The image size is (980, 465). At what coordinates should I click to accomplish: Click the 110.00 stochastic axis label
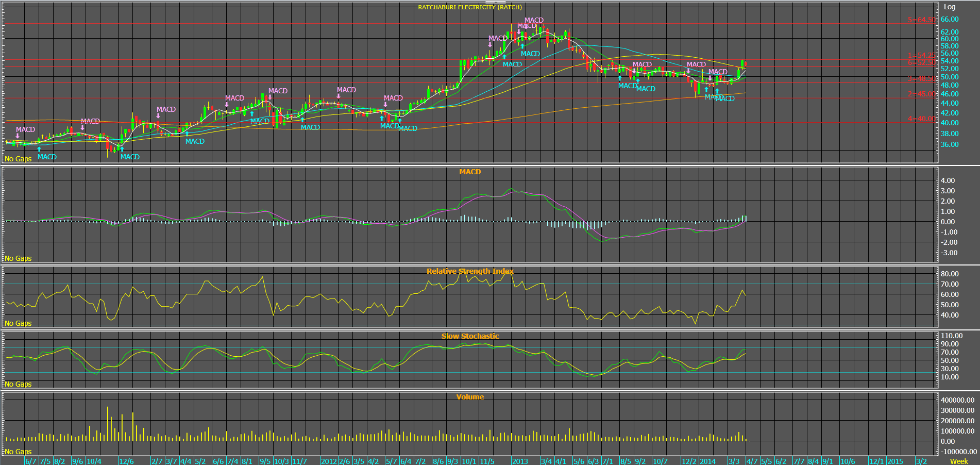coord(952,336)
